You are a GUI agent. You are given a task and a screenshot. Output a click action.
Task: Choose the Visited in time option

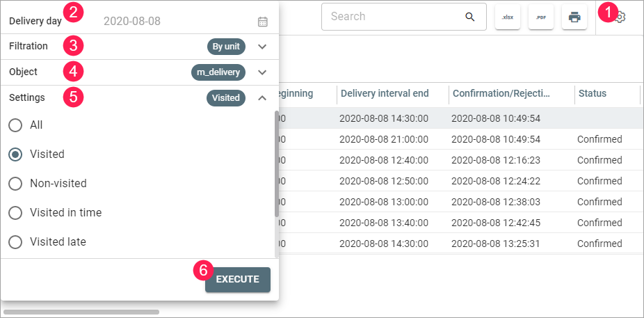tap(15, 213)
